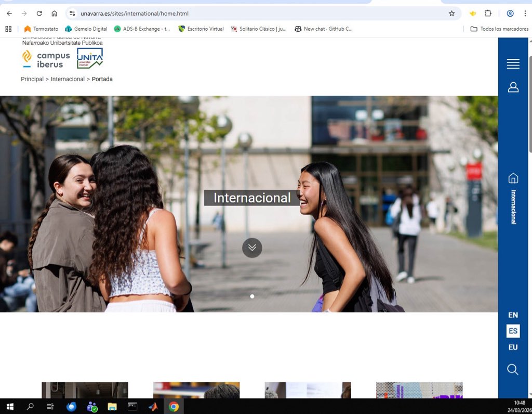The image size is (532, 414).
Task: Click the Campus Iberus logo
Action: pos(46,59)
